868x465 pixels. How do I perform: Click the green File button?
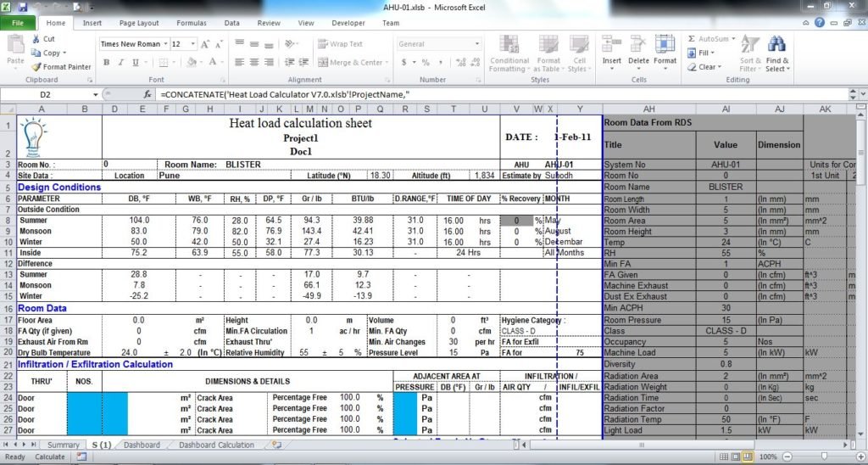pyautogui.click(x=18, y=23)
